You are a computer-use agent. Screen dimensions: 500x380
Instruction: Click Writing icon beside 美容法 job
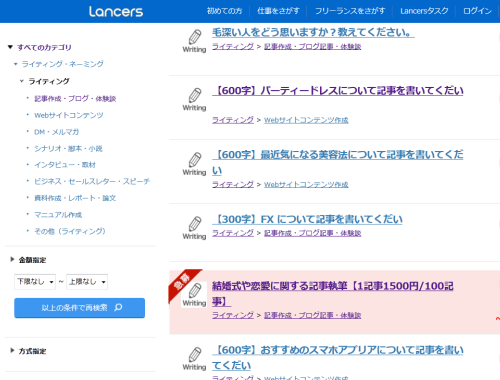[x=194, y=164]
